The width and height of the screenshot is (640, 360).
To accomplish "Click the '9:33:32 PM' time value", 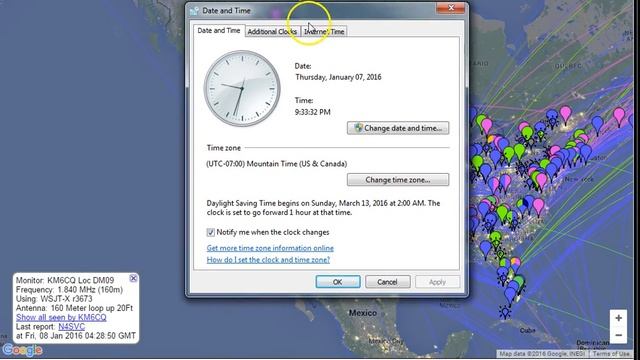I will coord(313,112).
